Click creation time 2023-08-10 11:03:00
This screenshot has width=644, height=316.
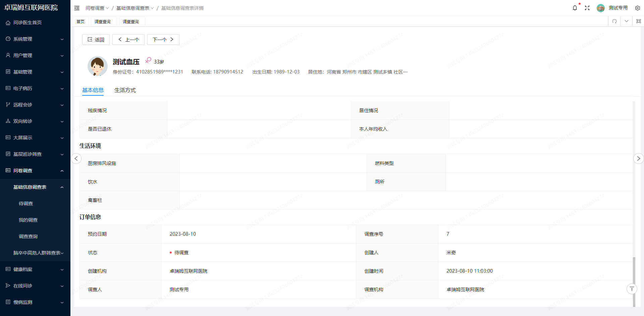(x=470, y=271)
